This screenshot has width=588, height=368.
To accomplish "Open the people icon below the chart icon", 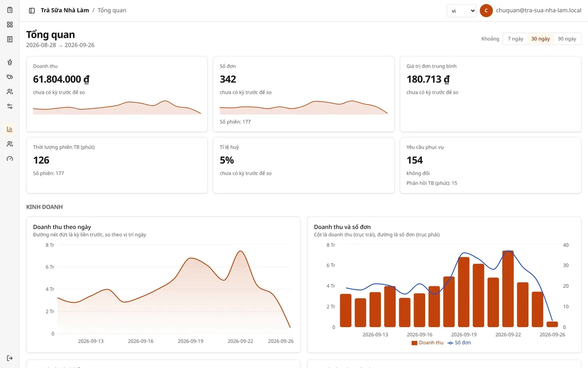I will 10,144.
